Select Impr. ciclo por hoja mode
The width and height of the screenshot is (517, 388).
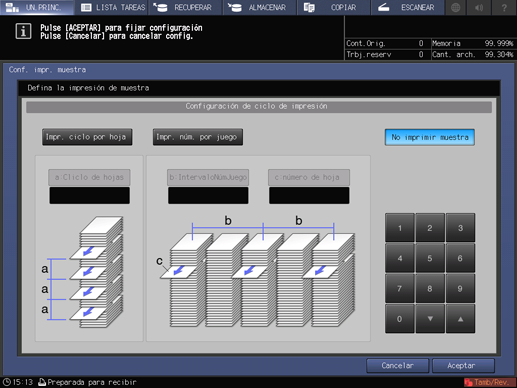click(87, 137)
